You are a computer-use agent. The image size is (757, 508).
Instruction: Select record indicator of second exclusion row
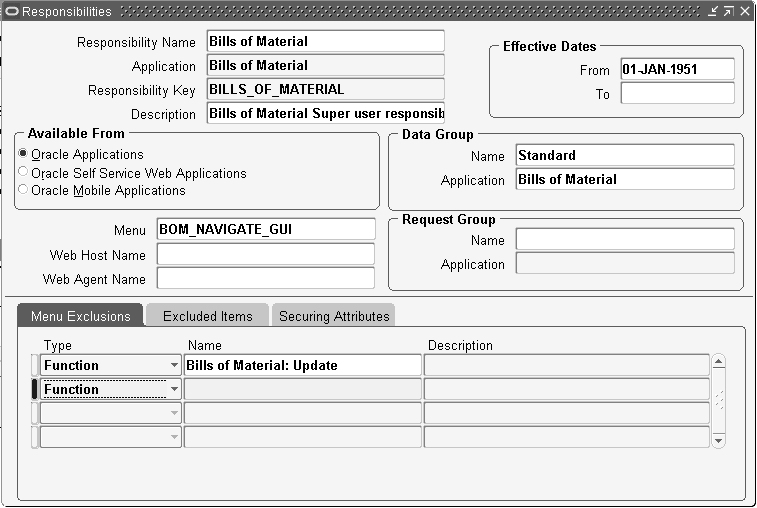(34, 389)
